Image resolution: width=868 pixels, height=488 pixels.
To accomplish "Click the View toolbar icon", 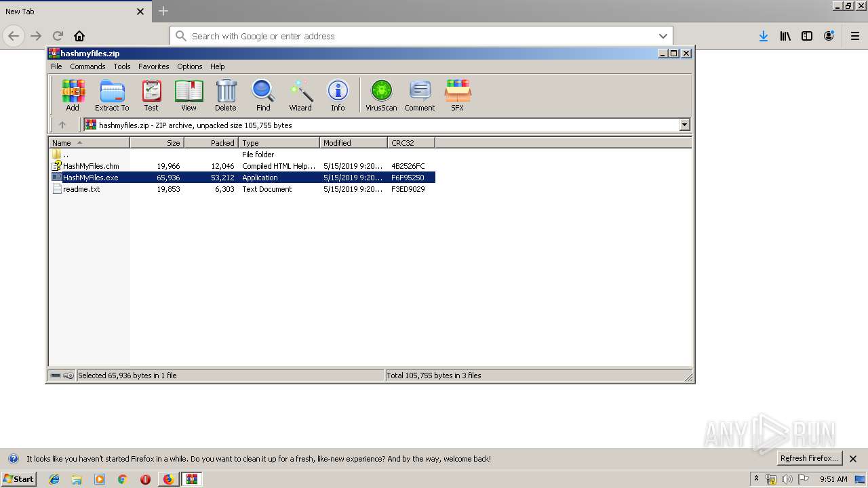I will pos(189,95).
